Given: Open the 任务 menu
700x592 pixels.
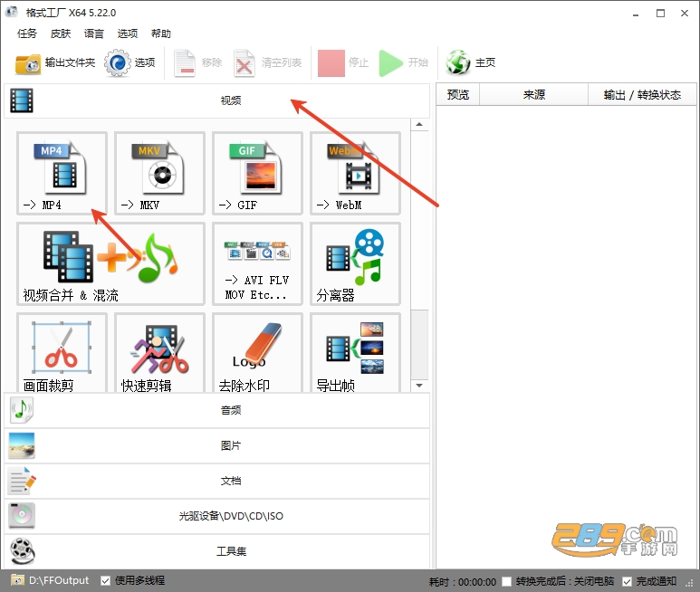Looking at the screenshot, I should click(x=27, y=33).
